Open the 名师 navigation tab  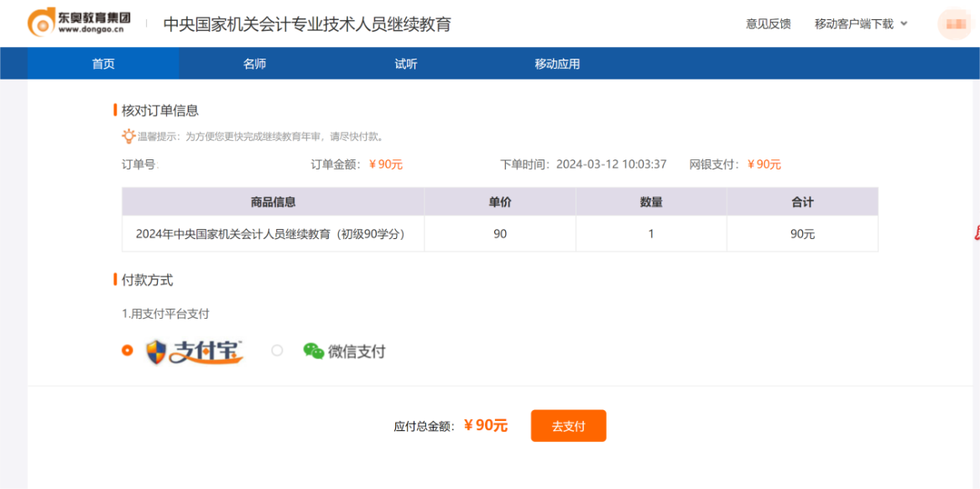[x=254, y=64]
